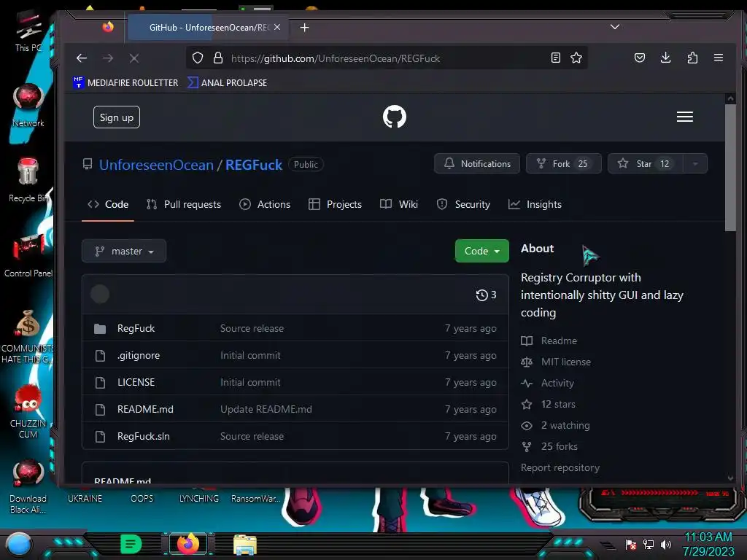Open the green Code dropdown

pyautogui.click(x=481, y=251)
